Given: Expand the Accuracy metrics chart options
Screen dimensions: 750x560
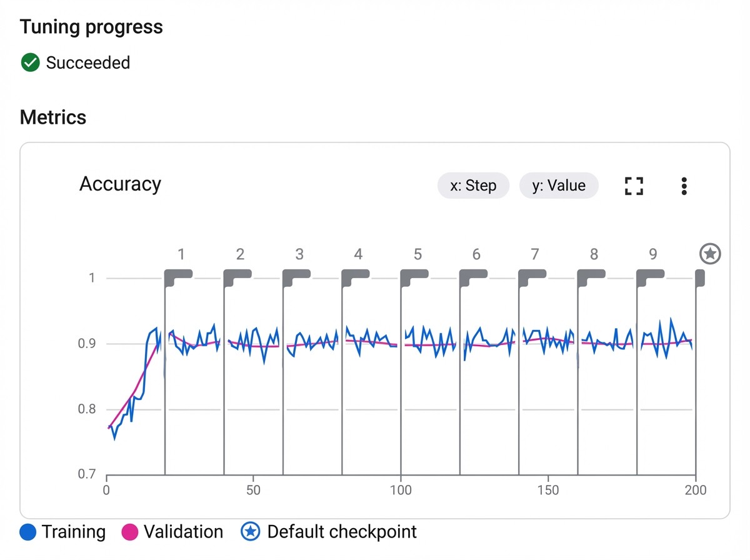Looking at the screenshot, I should [684, 185].
